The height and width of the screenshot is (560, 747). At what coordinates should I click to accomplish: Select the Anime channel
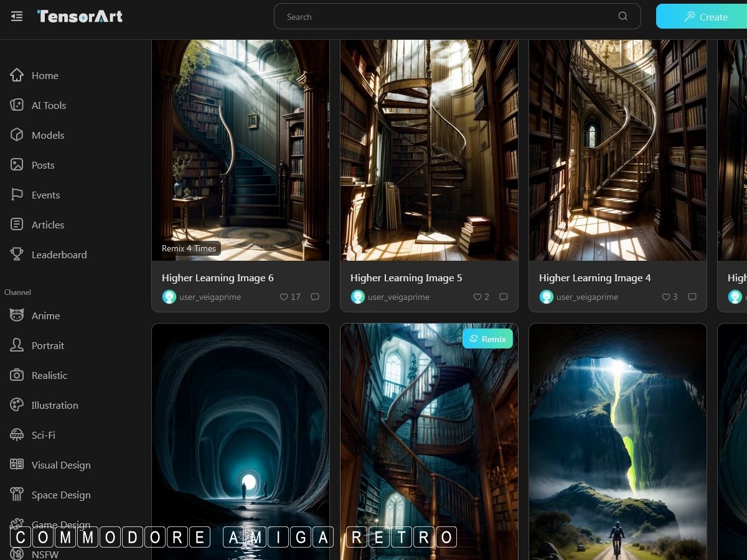point(45,316)
